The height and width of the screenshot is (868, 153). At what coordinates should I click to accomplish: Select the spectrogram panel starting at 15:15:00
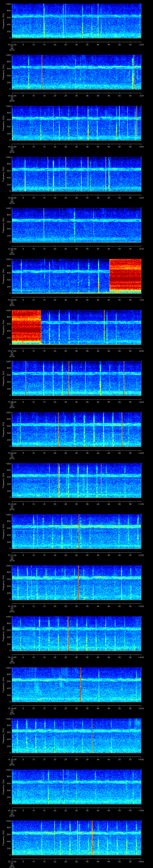76,736
